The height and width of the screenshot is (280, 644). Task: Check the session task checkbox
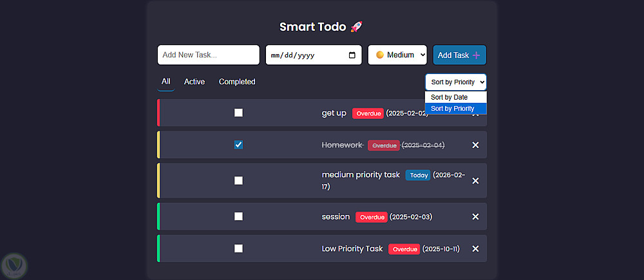click(x=238, y=216)
